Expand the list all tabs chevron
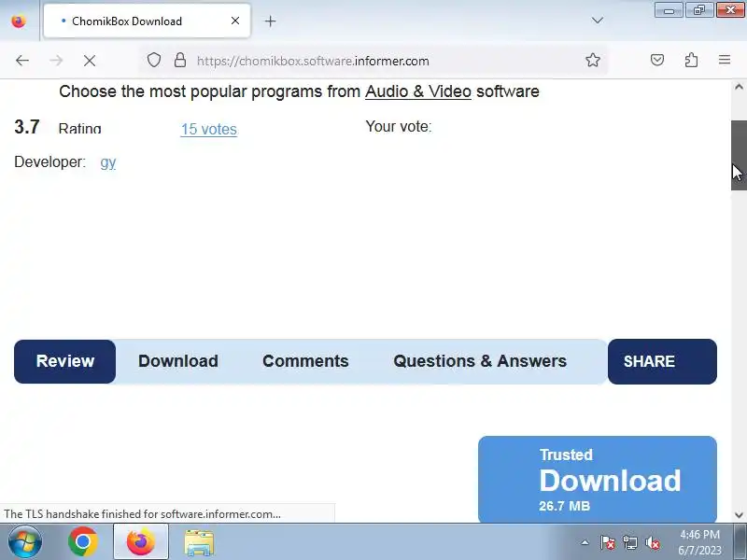This screenshot has width=747, height=560. coord(597,21)
